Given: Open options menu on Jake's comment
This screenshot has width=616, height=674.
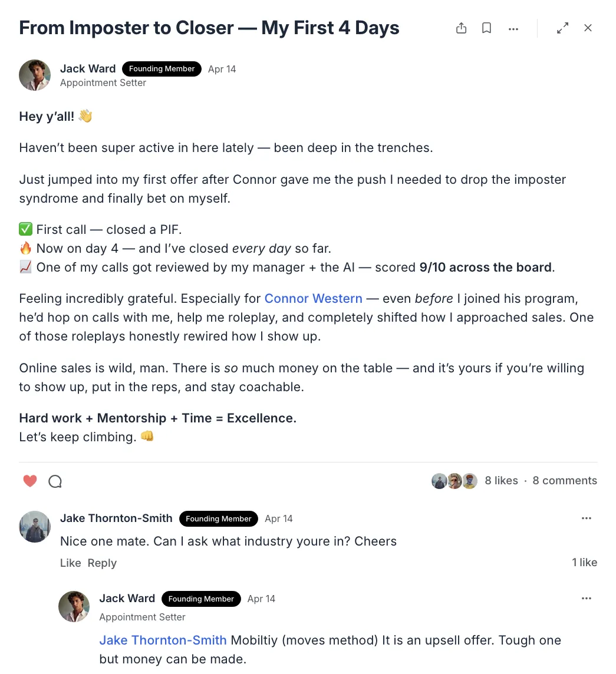Looking at the screenshot, I should coord(587,518).
